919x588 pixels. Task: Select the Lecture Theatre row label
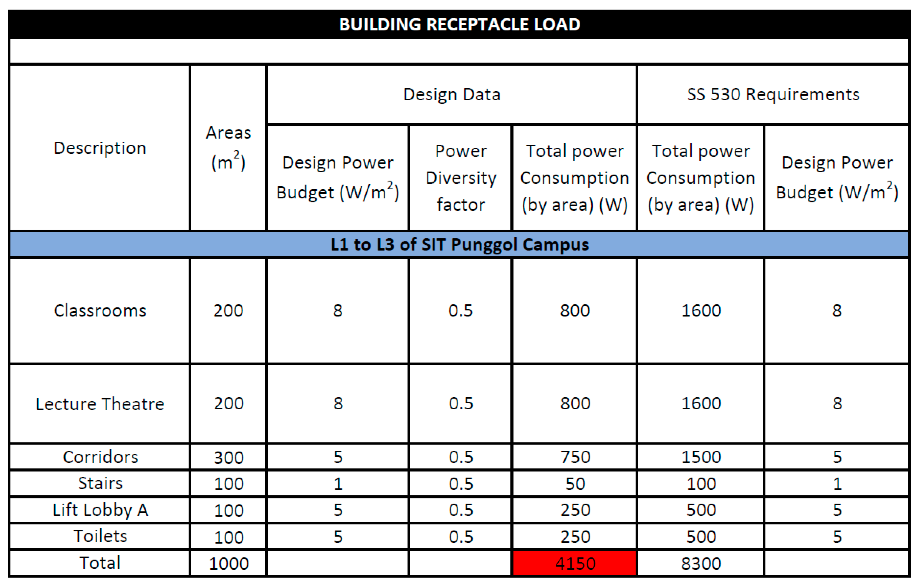[x=100, y=404]
